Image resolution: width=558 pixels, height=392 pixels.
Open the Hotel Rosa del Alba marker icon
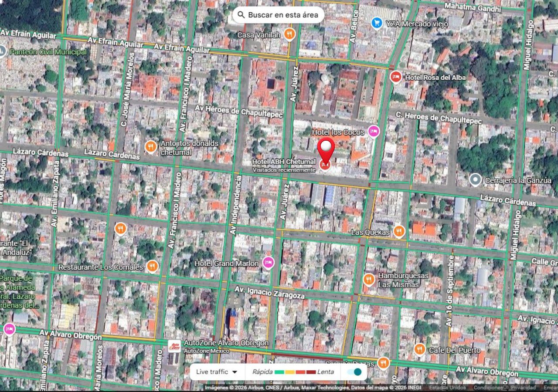click(x=396, y=77)
